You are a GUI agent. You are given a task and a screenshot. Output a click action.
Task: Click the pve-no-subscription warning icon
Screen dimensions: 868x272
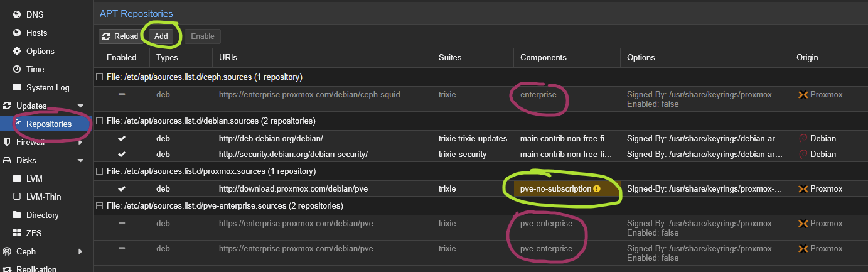[597, 188]
